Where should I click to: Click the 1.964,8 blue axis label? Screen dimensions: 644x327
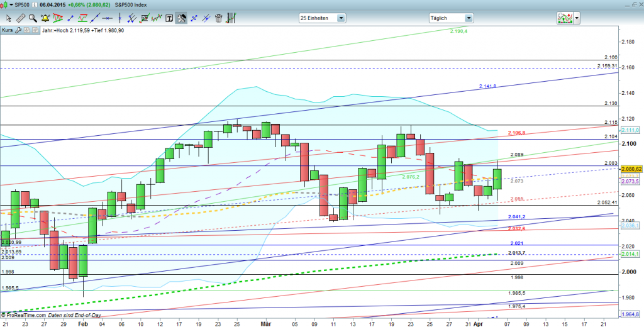630,314
